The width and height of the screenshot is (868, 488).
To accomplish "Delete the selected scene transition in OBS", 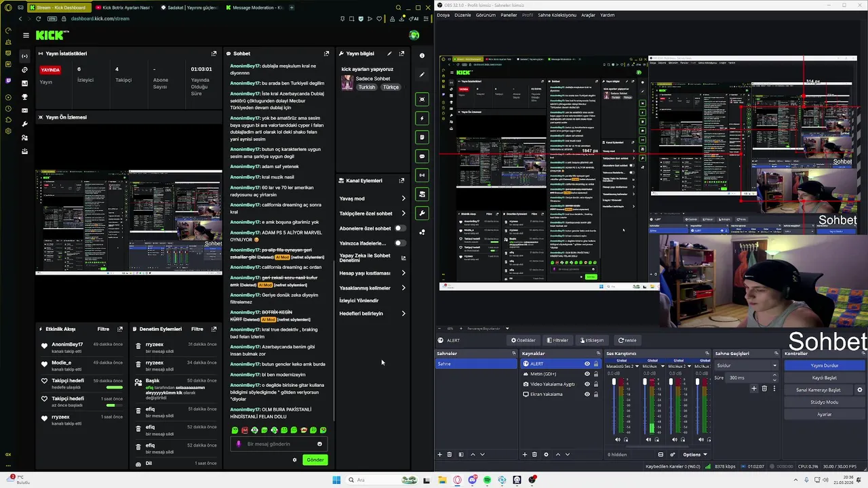I will pyautogui.click(x=764, y=389).
